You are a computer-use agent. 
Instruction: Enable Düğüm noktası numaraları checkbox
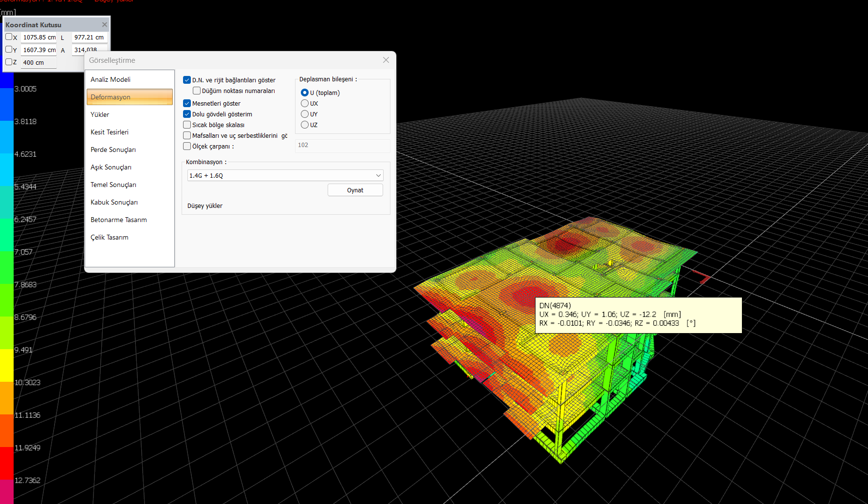click(x=197, y=91)
